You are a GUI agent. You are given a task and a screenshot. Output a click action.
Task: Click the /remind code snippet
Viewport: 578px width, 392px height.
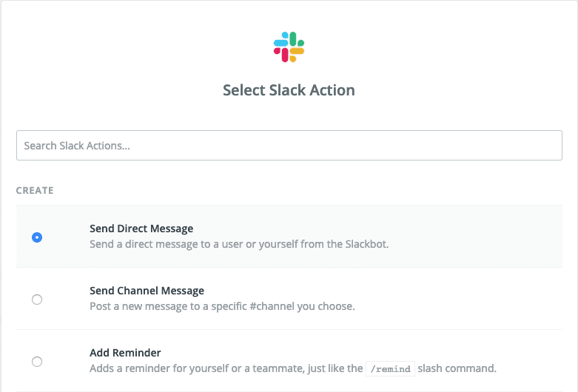click(391, 368)
